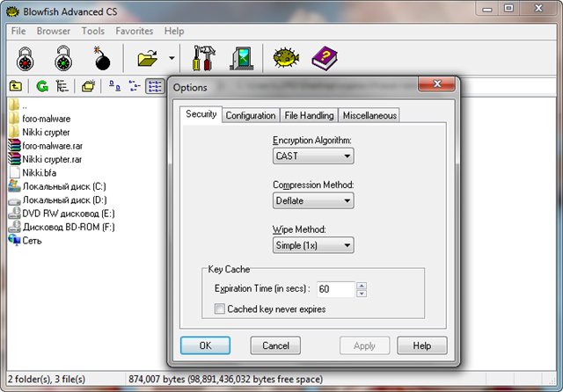This screenshot has height=392, width=563.
Task: Click the Cancel button
Action: point(275,345)
